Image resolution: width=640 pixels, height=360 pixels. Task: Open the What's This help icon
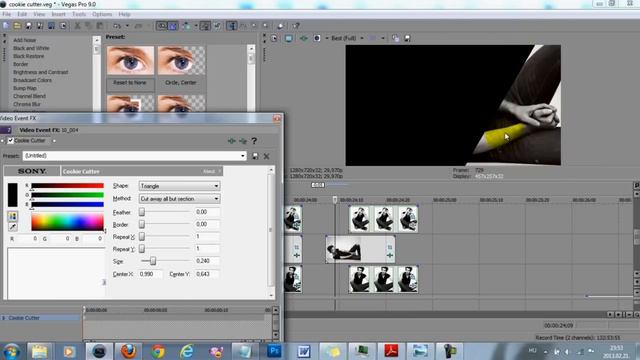(x=296, y=26)
